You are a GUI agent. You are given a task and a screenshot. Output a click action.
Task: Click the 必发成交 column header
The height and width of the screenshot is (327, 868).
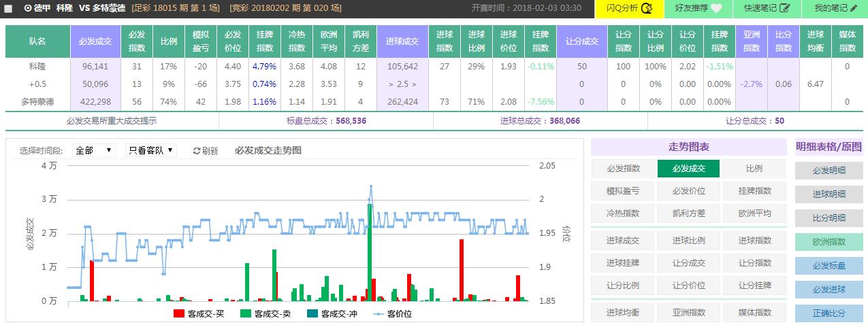96,41
